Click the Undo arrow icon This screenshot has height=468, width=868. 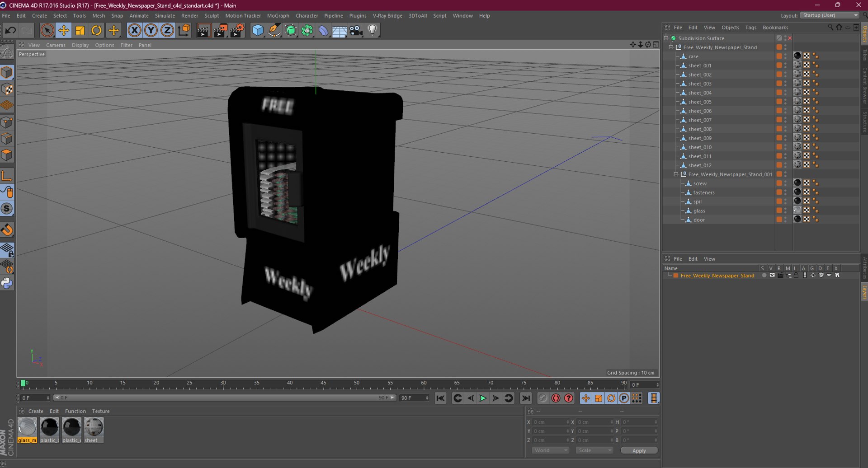[10, 30]
